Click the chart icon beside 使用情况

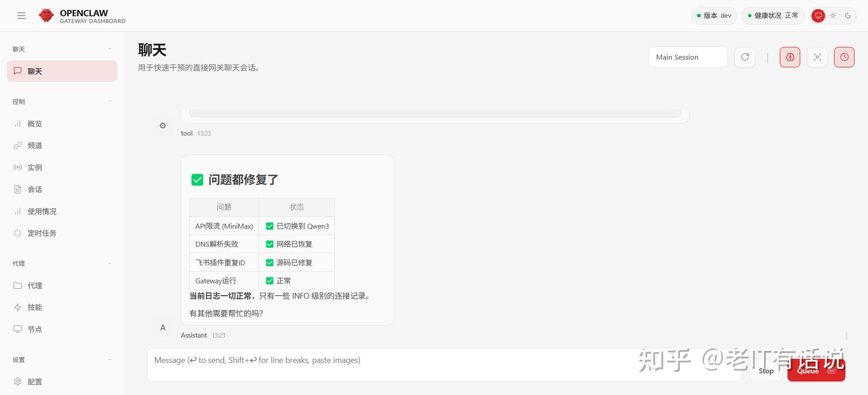18,212
